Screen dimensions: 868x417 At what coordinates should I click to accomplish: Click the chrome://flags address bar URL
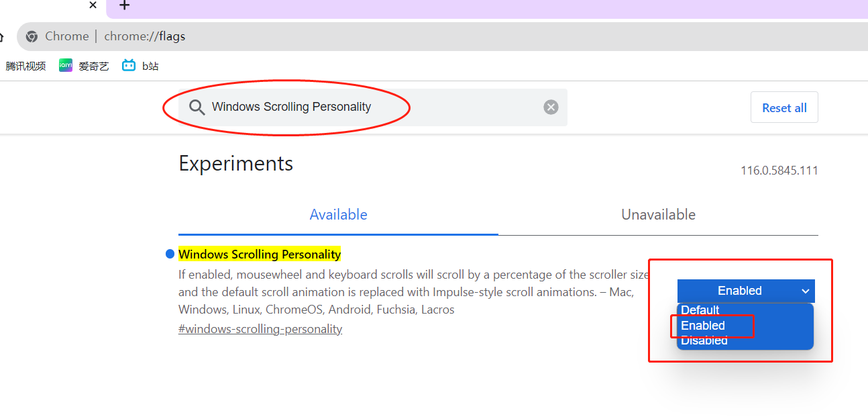click(144, 36)
